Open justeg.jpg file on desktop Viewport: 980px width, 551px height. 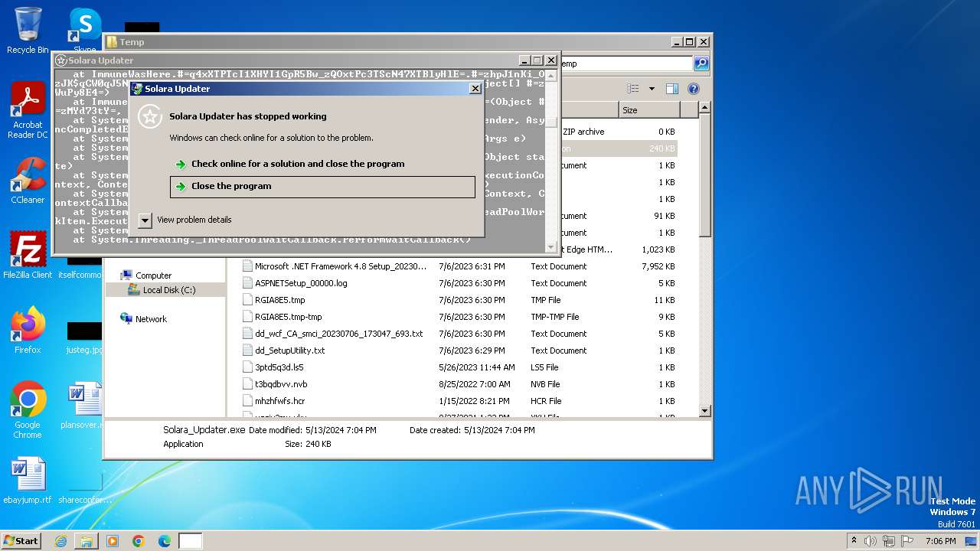tap(84, 338)
